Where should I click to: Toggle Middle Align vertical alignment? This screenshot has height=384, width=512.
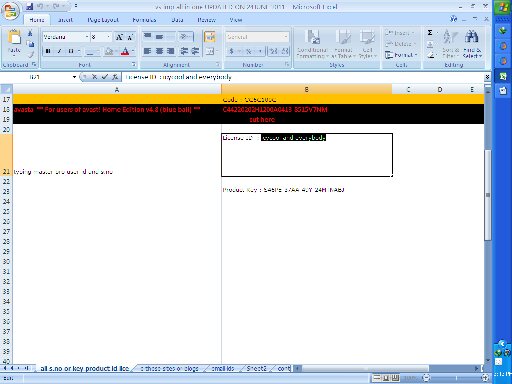pyautogui.click(x=159, y=36)
